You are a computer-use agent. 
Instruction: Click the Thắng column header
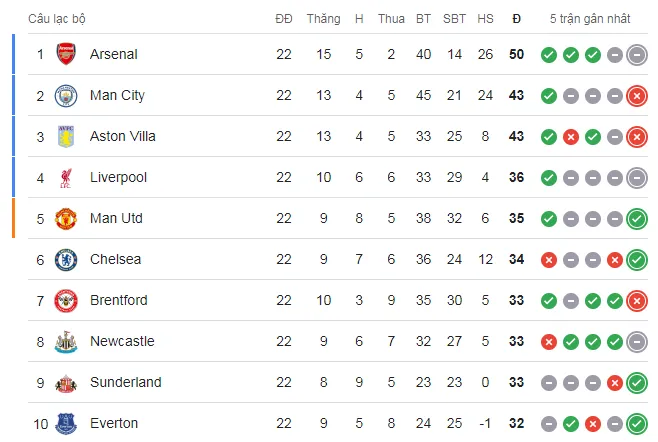[323, 18]
